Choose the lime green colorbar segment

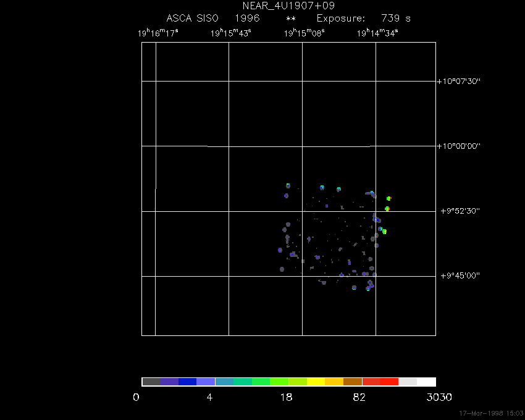[x=279, y=382]
